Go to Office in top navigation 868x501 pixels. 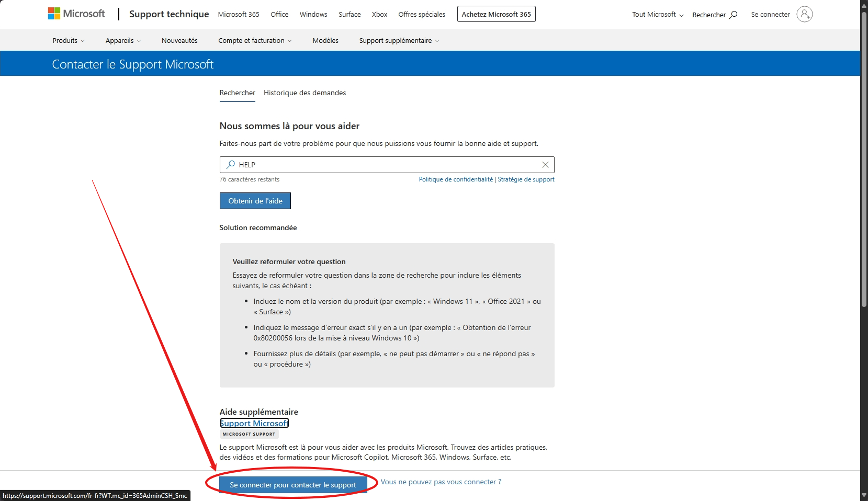click(x=279, y=14)
